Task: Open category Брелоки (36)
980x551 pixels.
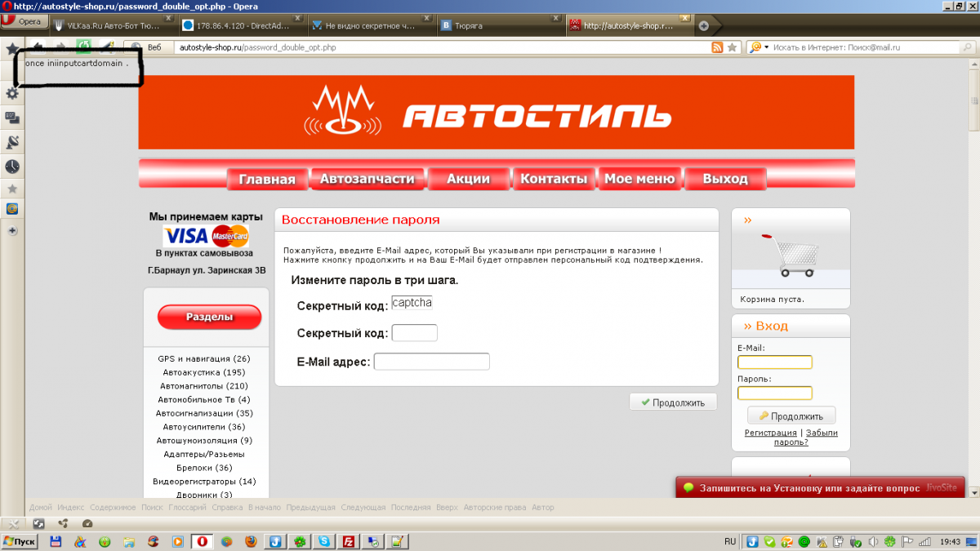Action: coord(204,468)
